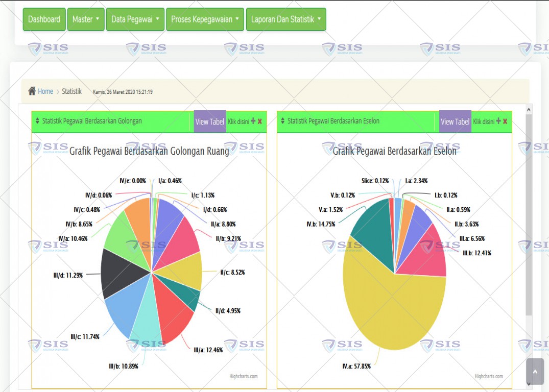
Task: Open Laporan Dan Statistik menu
Action: click(x=286, y=19)
